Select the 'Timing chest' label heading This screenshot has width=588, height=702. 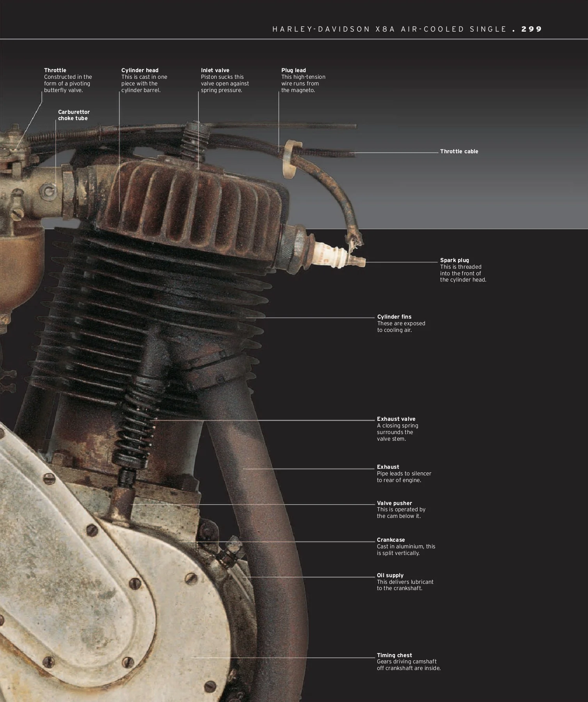(x=394, y=655)
